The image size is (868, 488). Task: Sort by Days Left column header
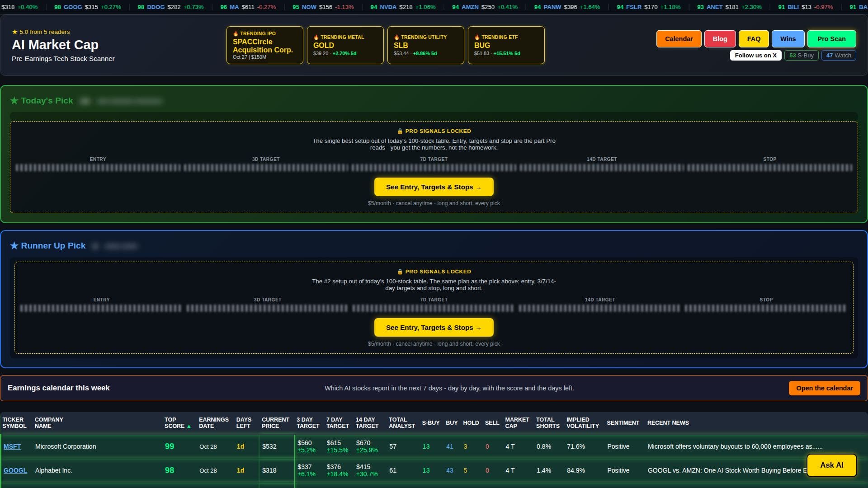coord(244,423)
